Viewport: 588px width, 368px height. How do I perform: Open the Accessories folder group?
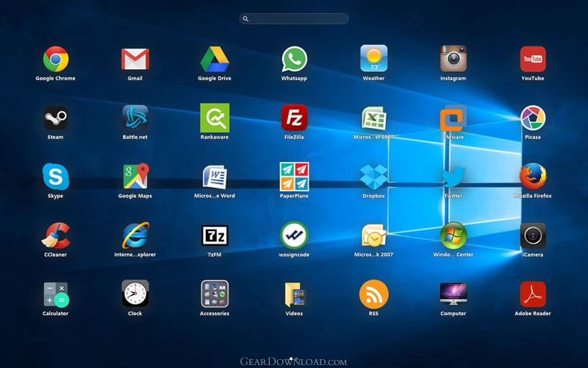point(215,294)
